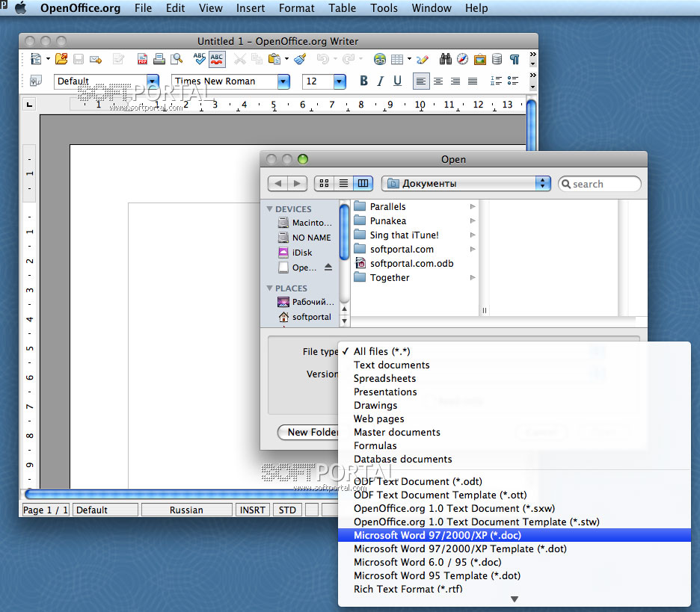Toggle Bold formatting

click(364, 81)
